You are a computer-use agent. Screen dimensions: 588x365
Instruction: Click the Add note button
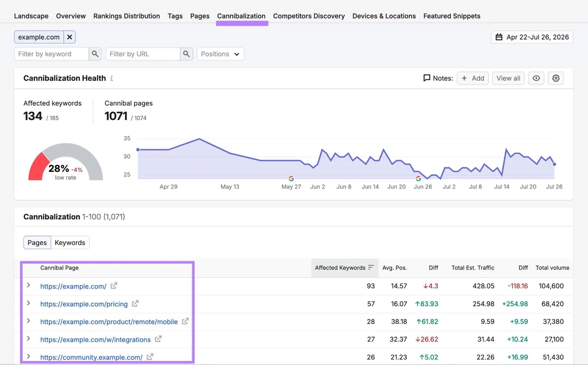(x=473, y=78)
